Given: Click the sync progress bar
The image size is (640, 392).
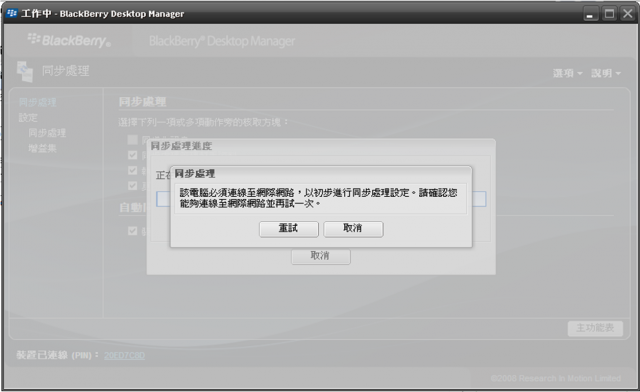Looking at the screenshot, I should click(x=321, y=199).
